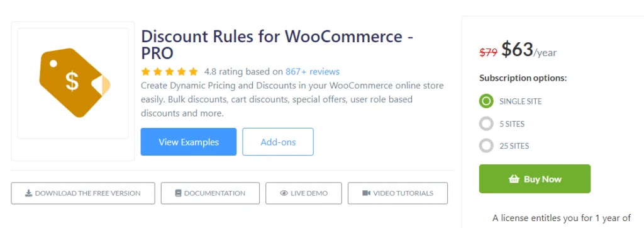The width and height of the screenshot is (644, 228).
Task: Click the eye icon on Live Demo
Action: tap(284, 193)
